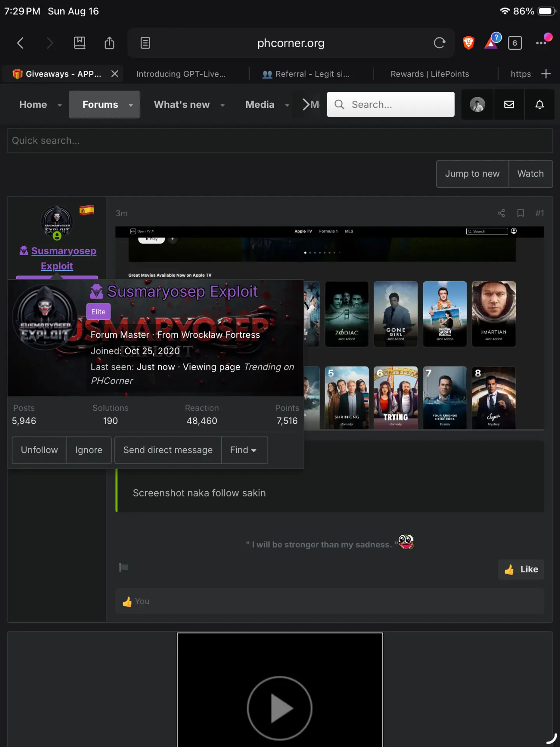Open reader mode icon in address bar
The width and height of the screenshot is (560, 747).
pyautogui.click(x=145, y=43)
